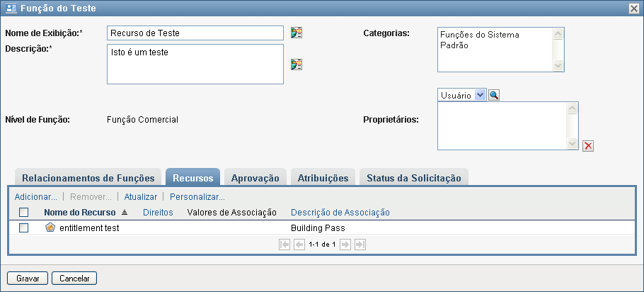Viewport: 644px width, 292px height.
Task: Check the entitlement test row checkbox
Action: click(x=24, y=228)
